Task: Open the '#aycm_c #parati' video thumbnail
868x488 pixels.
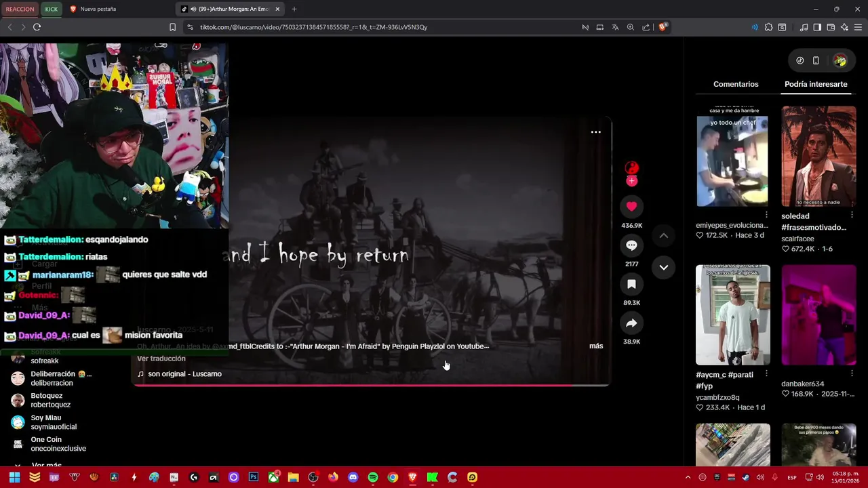Action: click(732, 314)
